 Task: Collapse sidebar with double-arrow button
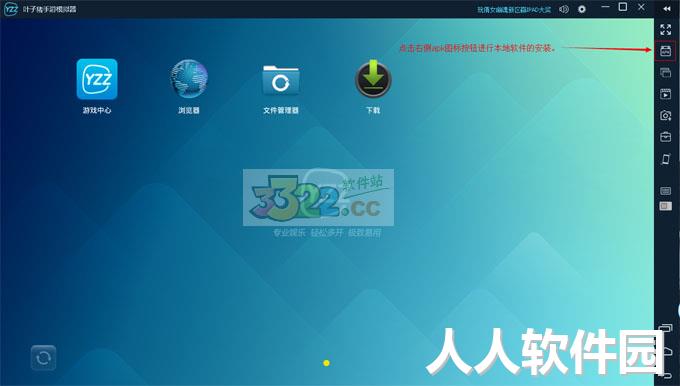click(666, 9)
